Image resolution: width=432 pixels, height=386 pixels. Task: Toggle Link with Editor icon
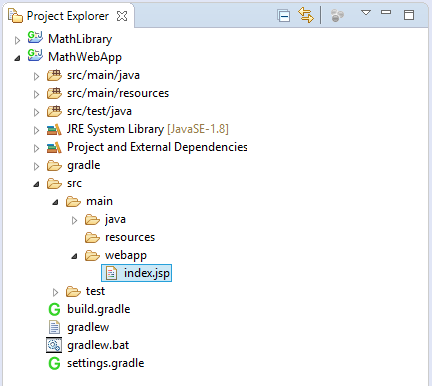(x=306, y=15)
